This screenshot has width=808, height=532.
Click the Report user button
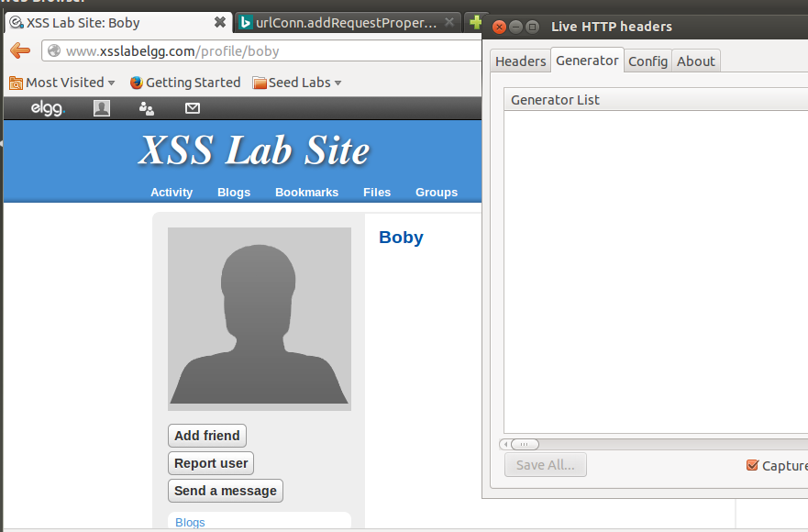click(211, 463)
